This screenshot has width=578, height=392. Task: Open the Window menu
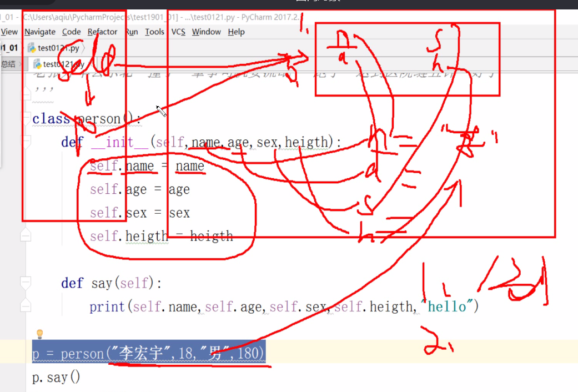[206, 32]
